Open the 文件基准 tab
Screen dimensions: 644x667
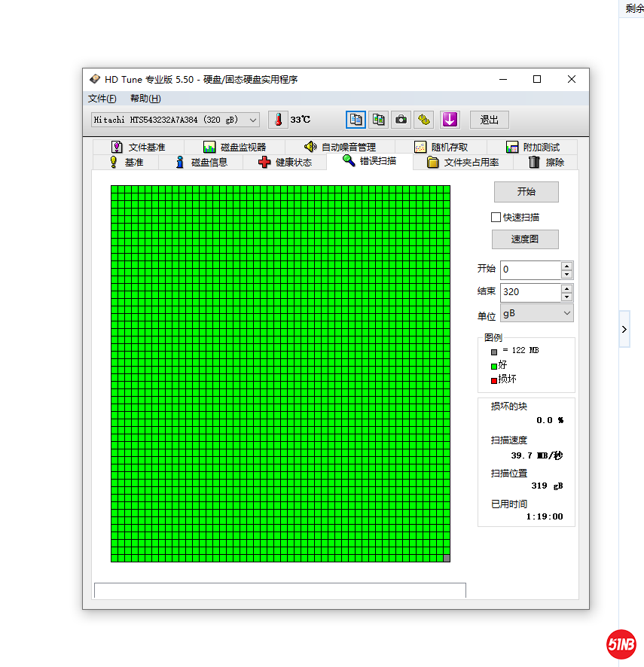tap(139, 148)
